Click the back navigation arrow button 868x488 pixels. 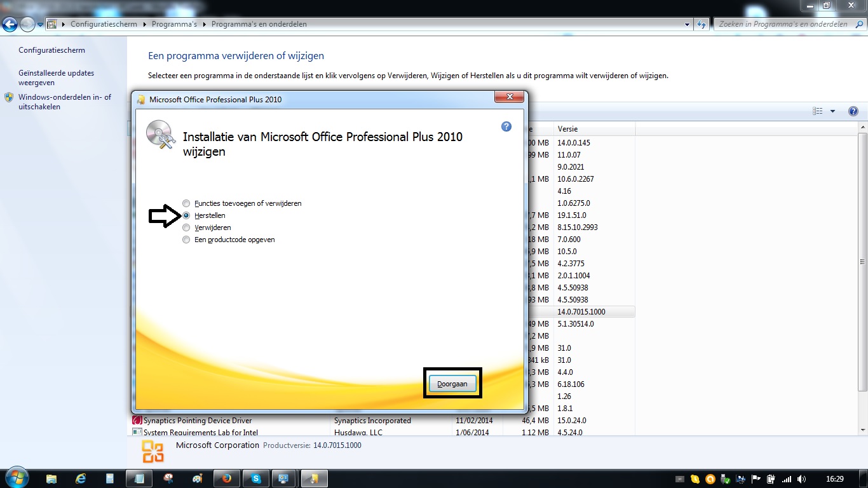pos(10,24)
